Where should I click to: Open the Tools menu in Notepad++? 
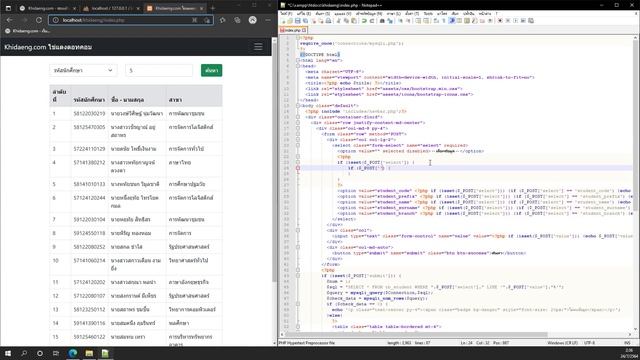click(428, 13)
